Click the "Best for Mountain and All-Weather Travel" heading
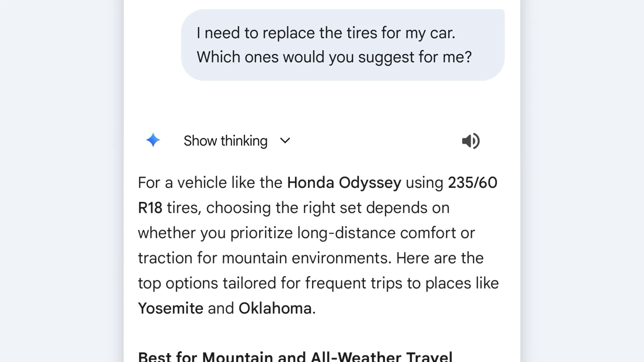This screenshot has height=362, width=644. pos(295,356)
